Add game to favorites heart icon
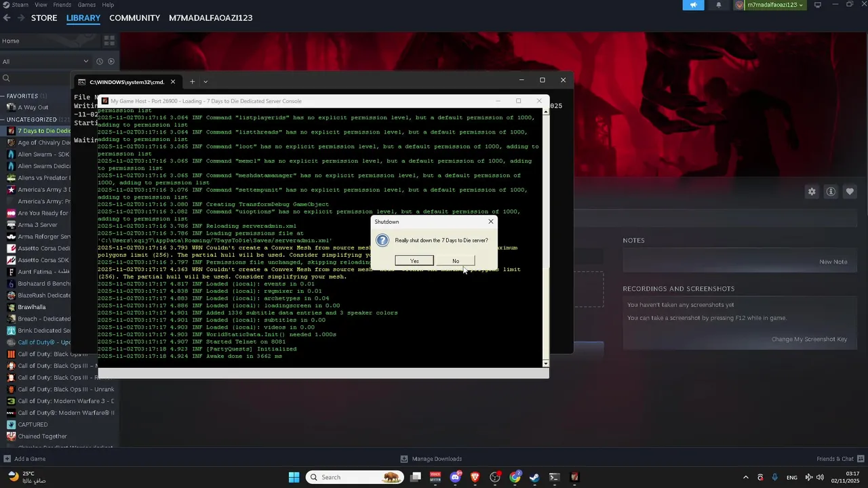This screenshot has height=488, width=868. tap(850, 192)
